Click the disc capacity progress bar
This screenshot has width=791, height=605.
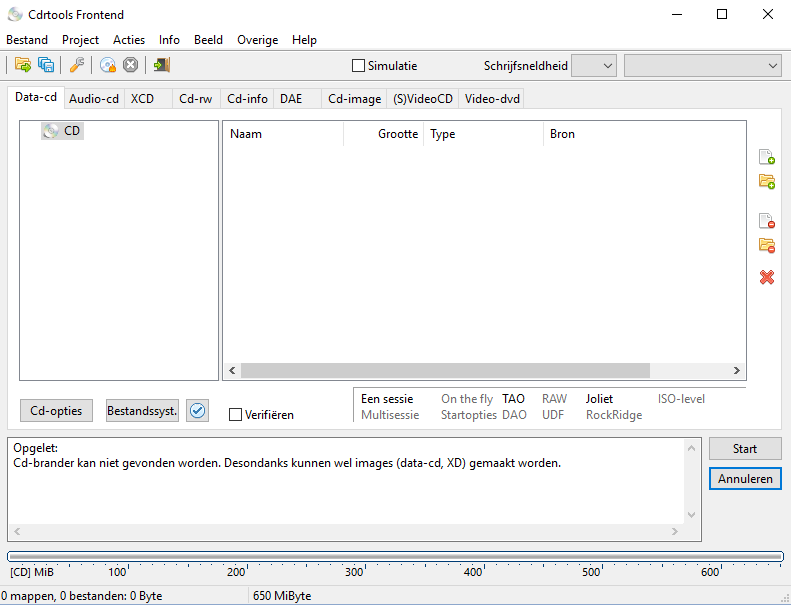395,556
